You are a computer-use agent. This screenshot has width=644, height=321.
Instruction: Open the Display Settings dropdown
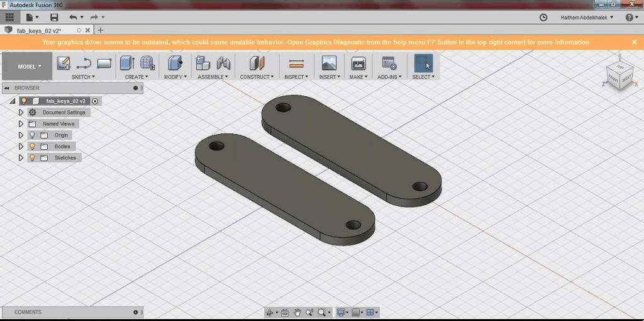click(x=342, y=312)
